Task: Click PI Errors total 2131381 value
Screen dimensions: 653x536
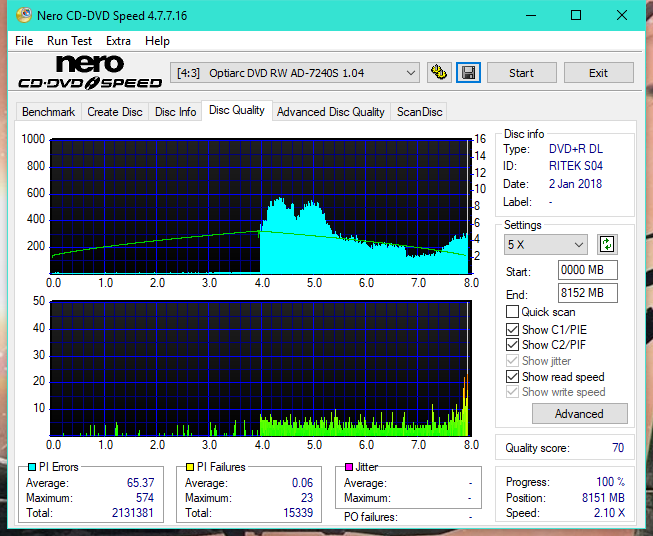Action: pyautogui.click(x=132, y=513)
